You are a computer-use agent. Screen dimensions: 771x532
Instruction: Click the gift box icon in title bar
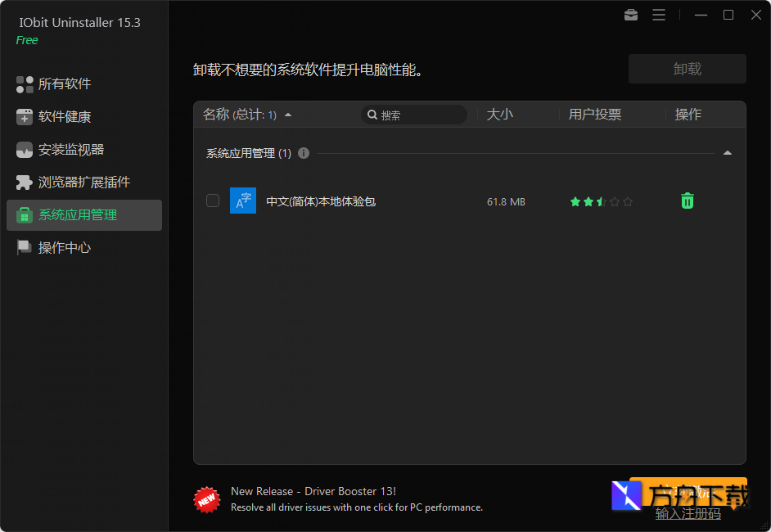tap(630, 15)
